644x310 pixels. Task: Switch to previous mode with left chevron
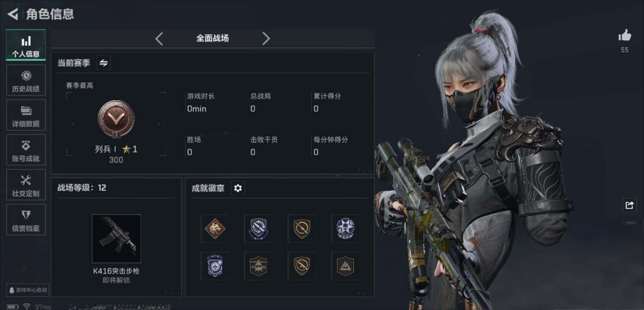pos(159,39)
